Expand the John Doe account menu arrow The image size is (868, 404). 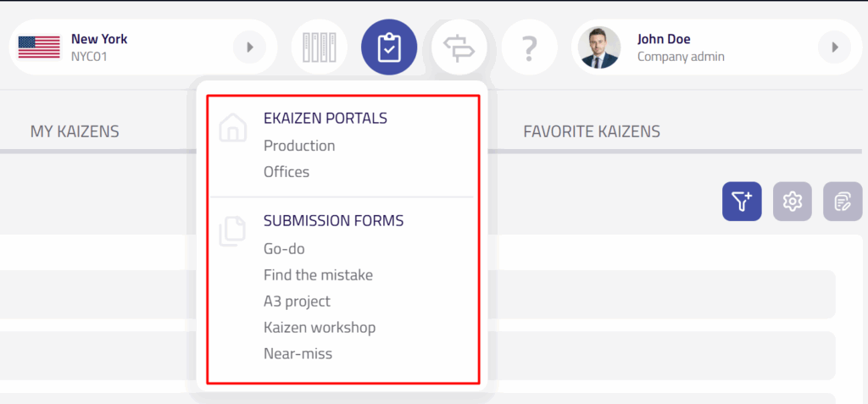(x=834, y=47)
